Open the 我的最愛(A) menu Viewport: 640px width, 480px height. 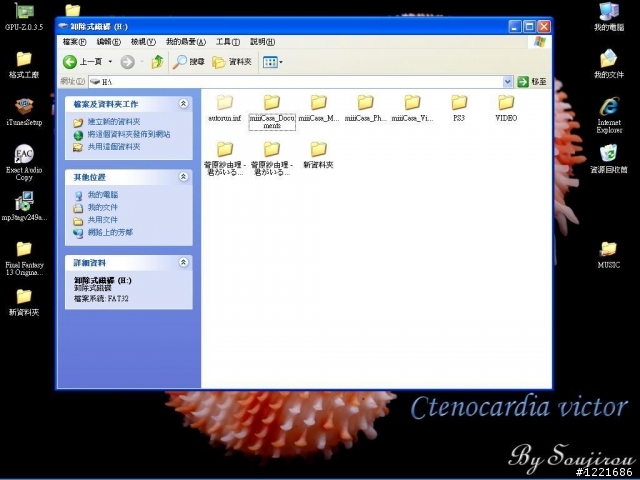pyautogui.click(x=186, y=42)
